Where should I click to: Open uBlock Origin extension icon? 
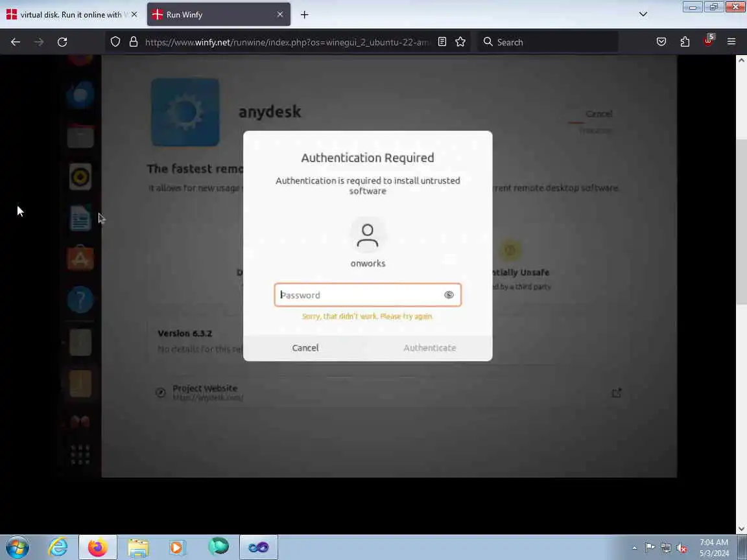pyautogui.click(x=708, y=41)
